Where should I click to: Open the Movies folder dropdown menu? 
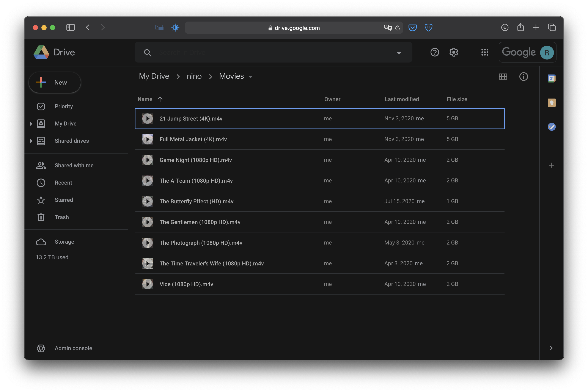tap(251, 77)
